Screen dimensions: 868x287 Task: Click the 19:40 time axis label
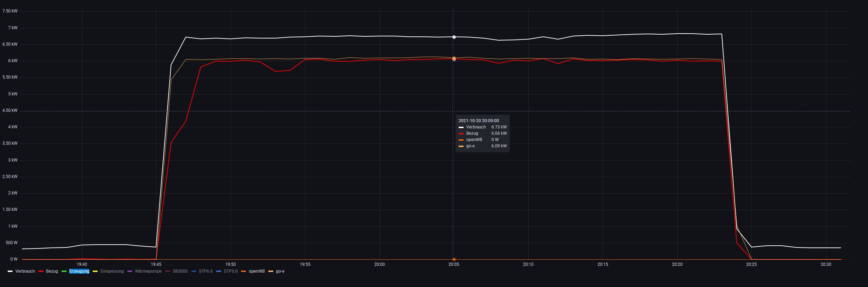pos(82,265)
